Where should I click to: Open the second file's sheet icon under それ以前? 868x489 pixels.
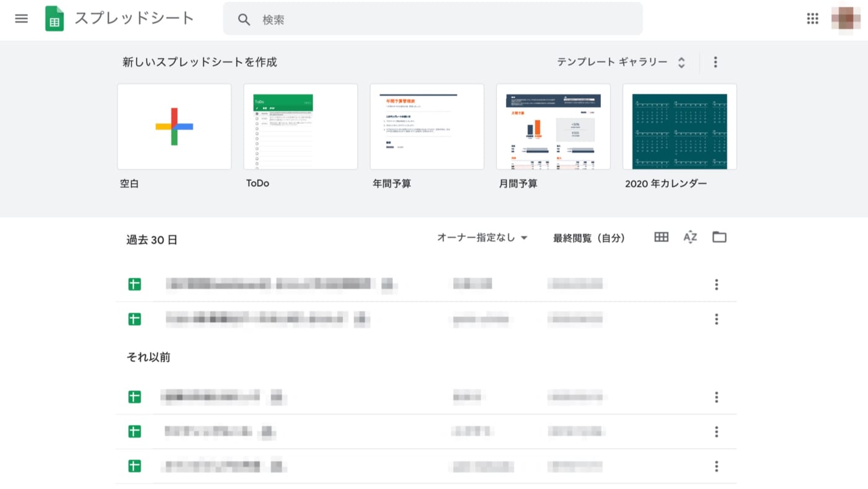[x=135, y=432]
